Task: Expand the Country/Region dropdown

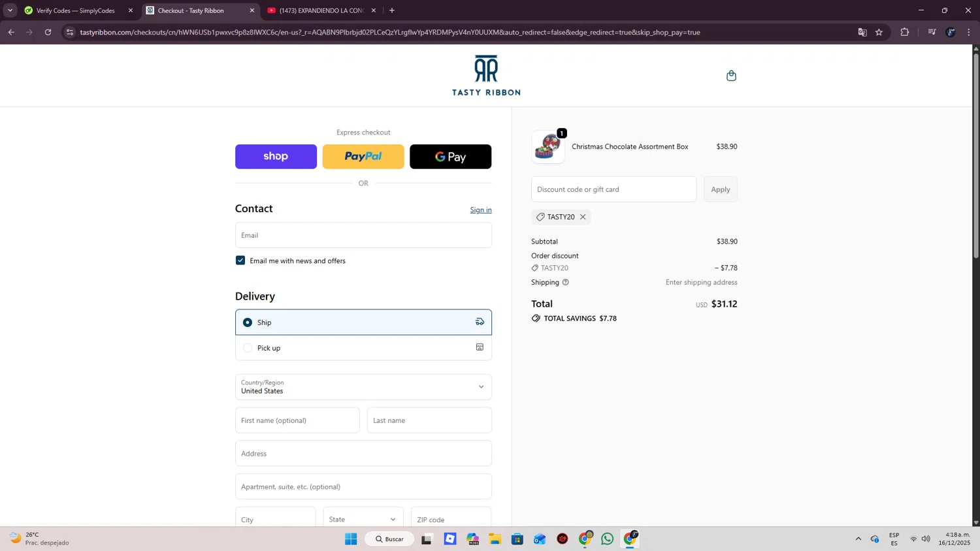Action: point(363,387)
